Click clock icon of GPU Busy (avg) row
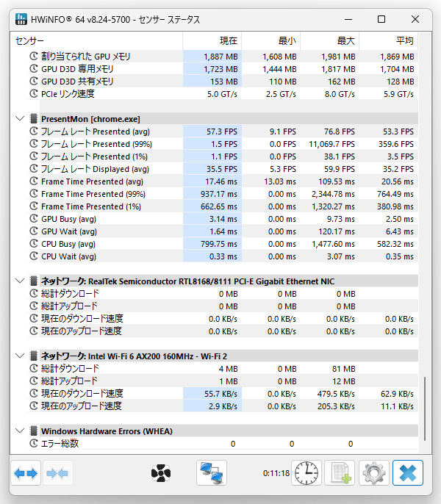The height and width of the screenshot is (504, 441). (x=34, y=219)
